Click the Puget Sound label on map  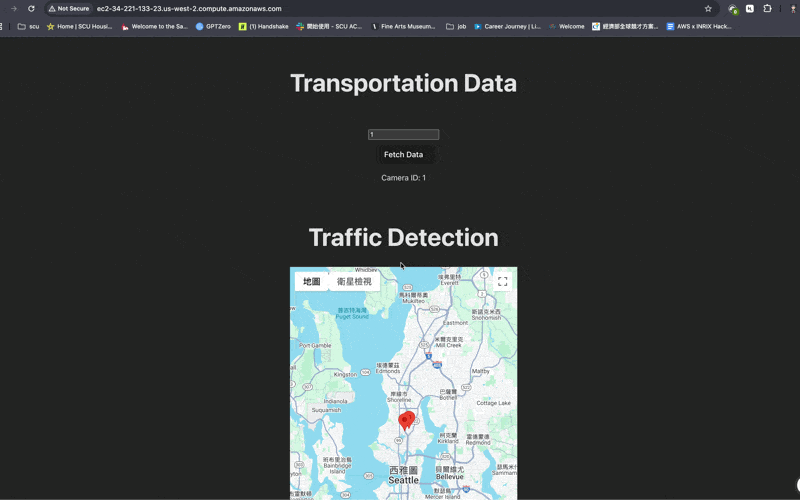coord(352,316)
